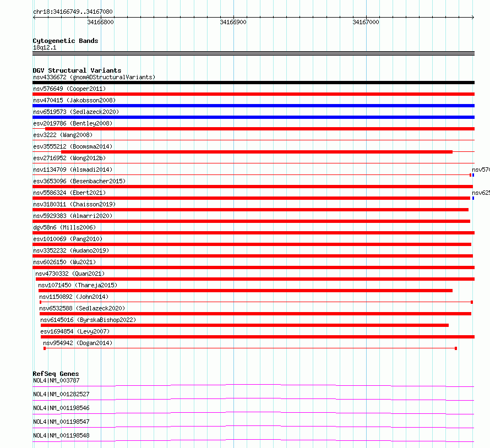Click the chr18:34166749..34167080 region label
490x448 pixels.
pos(73,12)
